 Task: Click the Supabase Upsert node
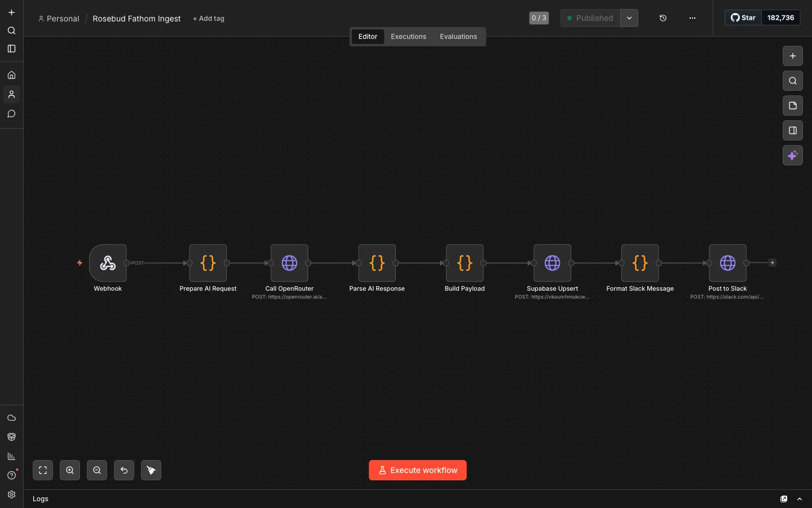(x=553, y=263)
